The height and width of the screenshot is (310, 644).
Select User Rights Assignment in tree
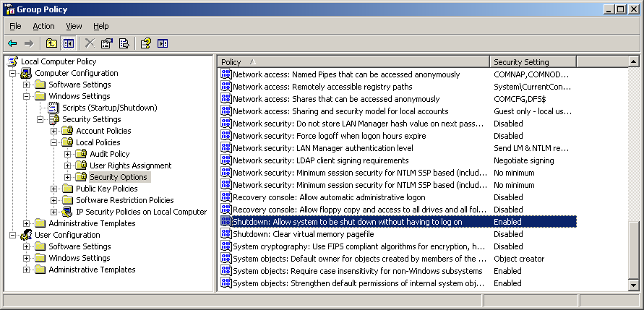pos(130,165)
